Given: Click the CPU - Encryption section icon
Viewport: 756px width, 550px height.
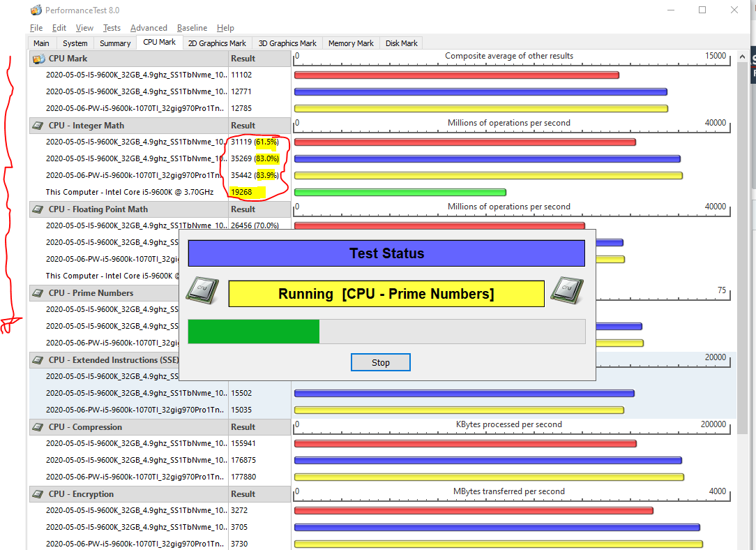Looking at the screenshot, I should [38, 495].
